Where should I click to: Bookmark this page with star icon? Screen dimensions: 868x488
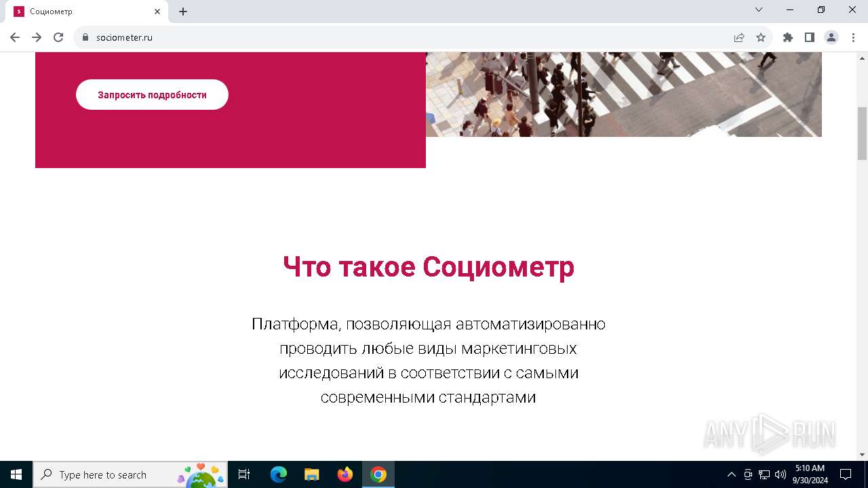tap(761, 37)
